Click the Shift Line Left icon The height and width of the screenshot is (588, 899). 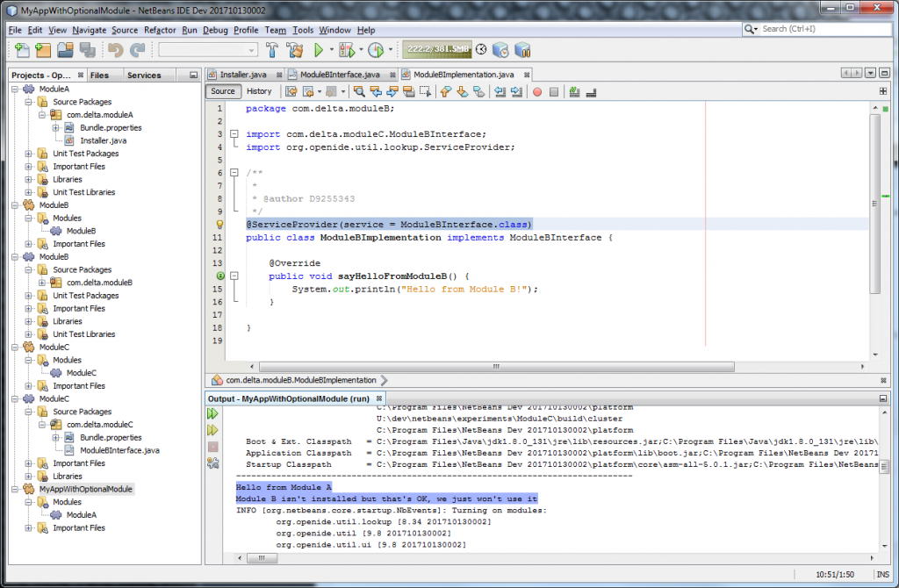[500, 91]
